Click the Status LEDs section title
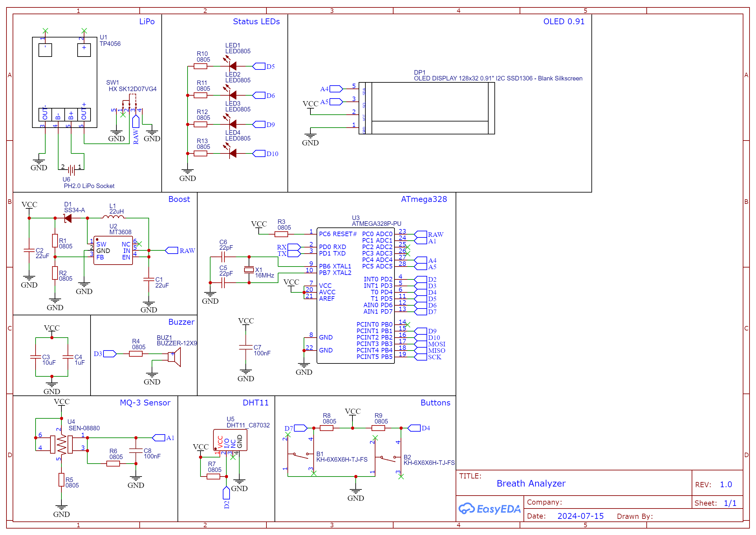The height and width of the screenshot is (535, 756). [x=256, y=21]
